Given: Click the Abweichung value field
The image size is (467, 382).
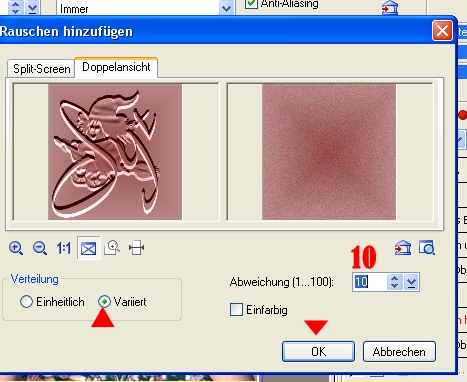Looking at the screenshot, I should point(370,282).
